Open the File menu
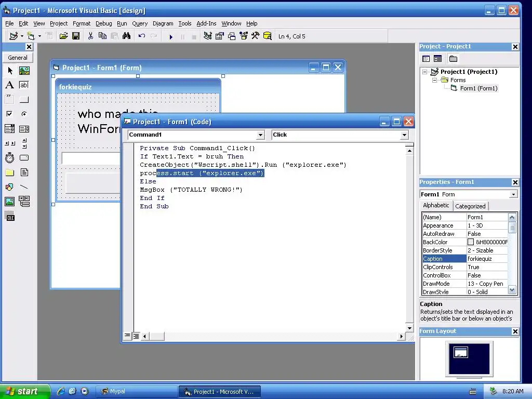Viewport: 532px width, 399px height. click(x=9, y=23)
